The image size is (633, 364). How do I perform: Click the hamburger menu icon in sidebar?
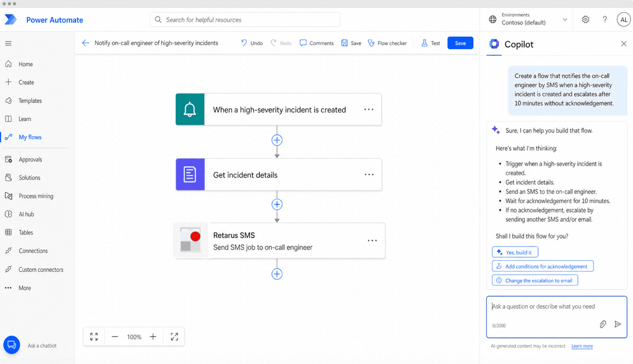[x=8, y=43]
